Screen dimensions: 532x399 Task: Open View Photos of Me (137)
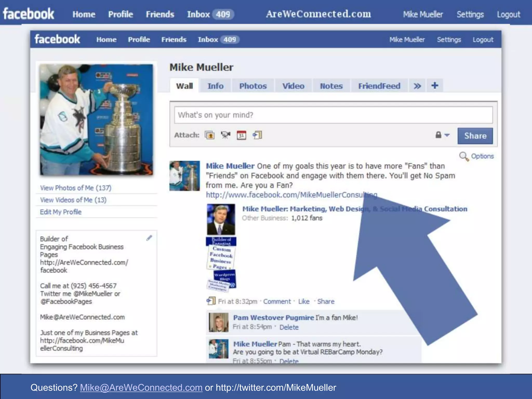coord(76,188)
